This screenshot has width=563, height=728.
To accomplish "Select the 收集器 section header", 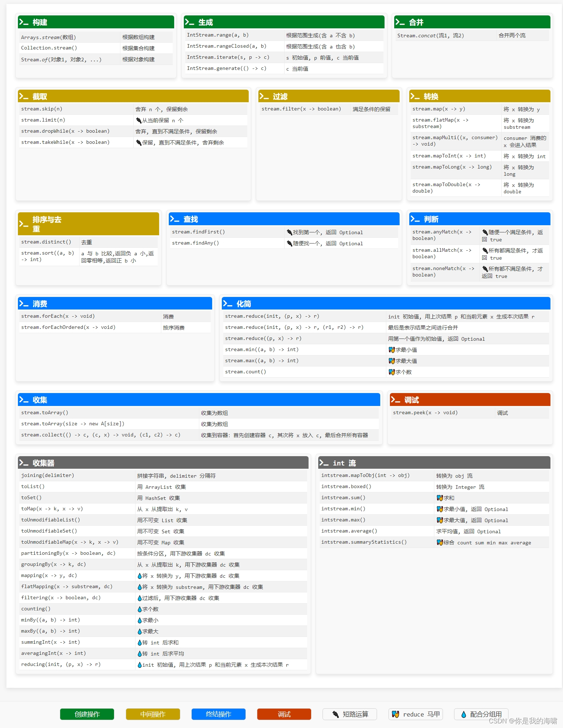I will point(163,463).
